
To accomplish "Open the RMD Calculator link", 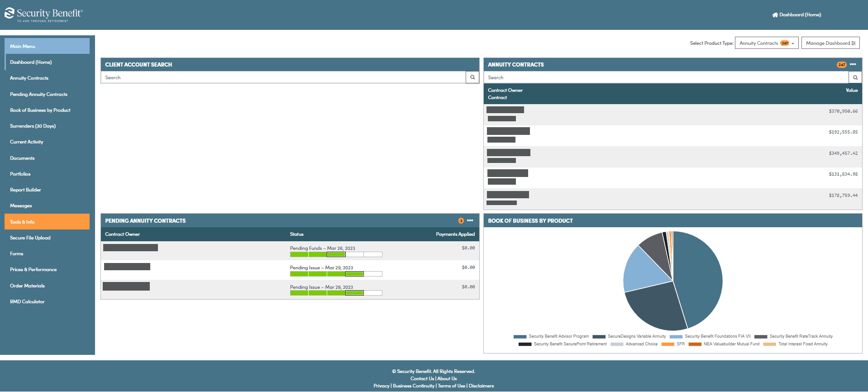I will coord(27,301).
